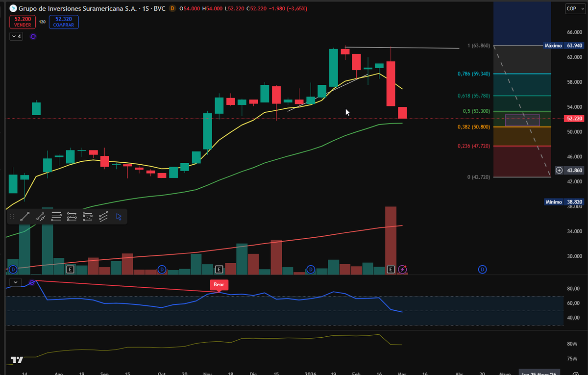Viewport: 588px width, 375px height.
Task: Click the 120 spread value between buttons
Action: pyautogui.click(x=43, y=22)
